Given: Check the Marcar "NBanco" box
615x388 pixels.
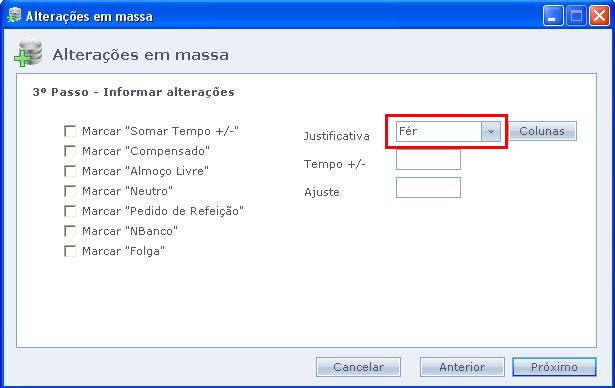Looking at the screenshot, I should tap(70, 231).
